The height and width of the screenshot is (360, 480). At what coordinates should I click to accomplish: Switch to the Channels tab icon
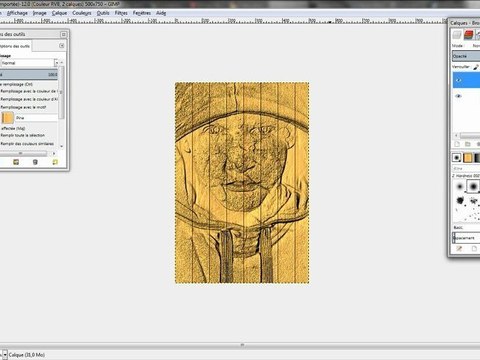tap(469, 35)
